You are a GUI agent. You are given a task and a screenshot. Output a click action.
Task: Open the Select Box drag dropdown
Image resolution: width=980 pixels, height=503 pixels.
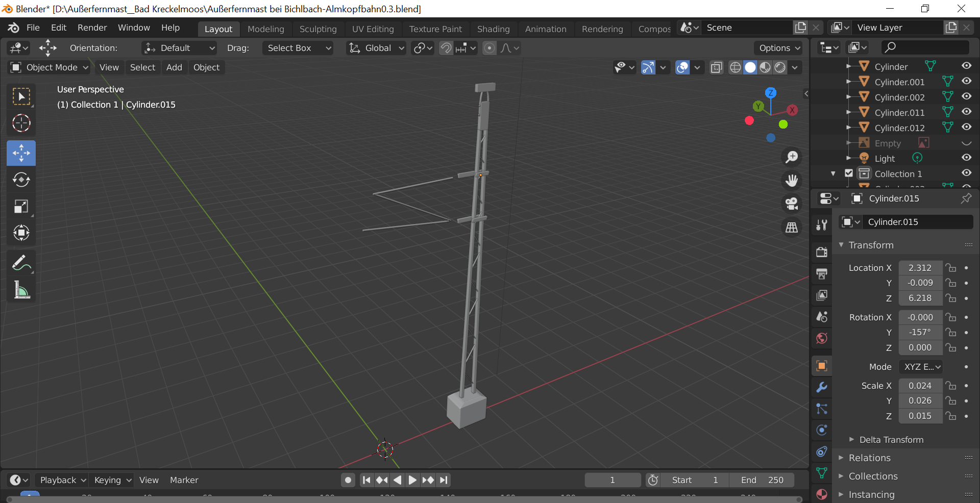299,48
